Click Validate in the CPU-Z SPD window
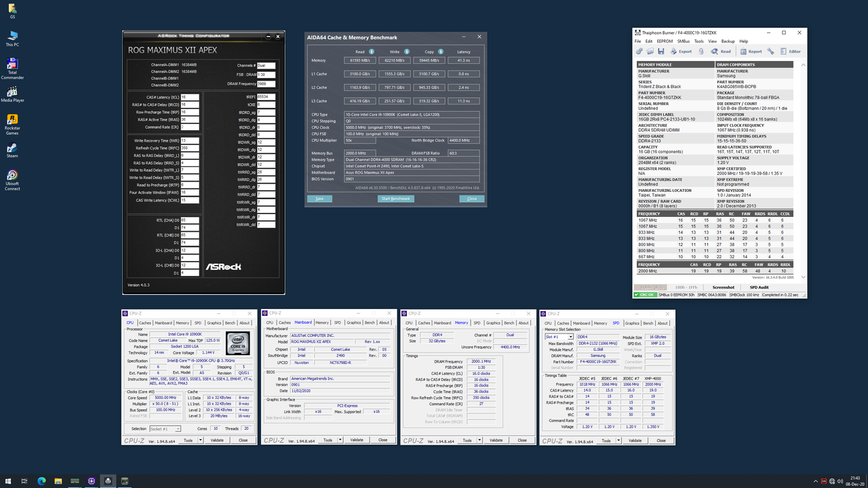The image size is (868, 488). click(x=635, y=441)
